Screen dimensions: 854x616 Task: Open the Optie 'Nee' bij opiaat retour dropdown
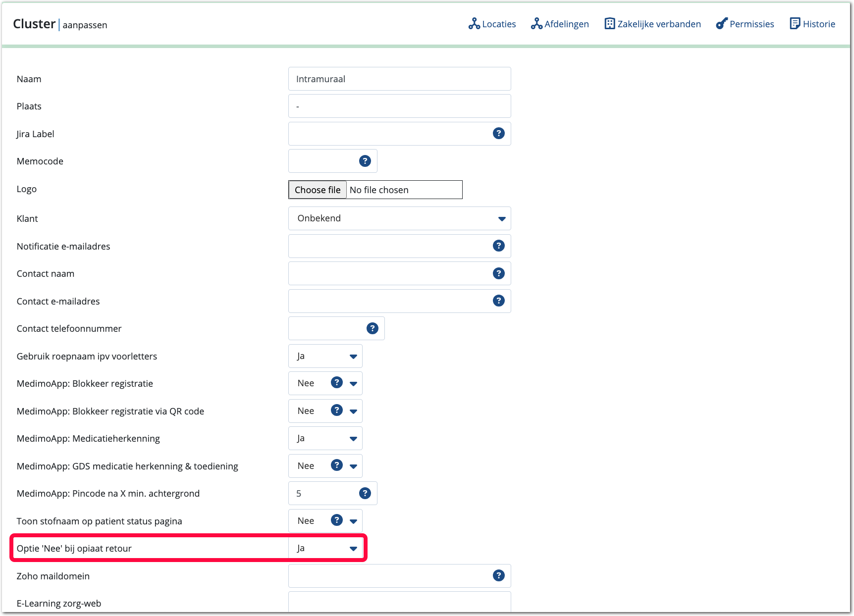(x=325, y=548)
